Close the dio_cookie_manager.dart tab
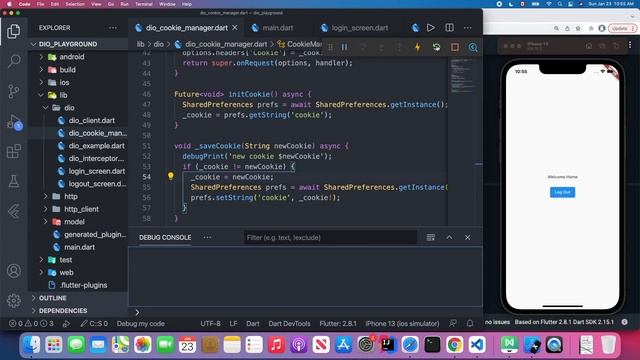 tap(235, 28)
